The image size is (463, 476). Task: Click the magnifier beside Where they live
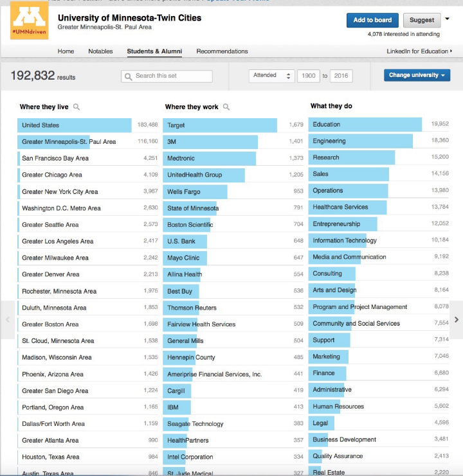pyautogui.click(x=77, y=107)
